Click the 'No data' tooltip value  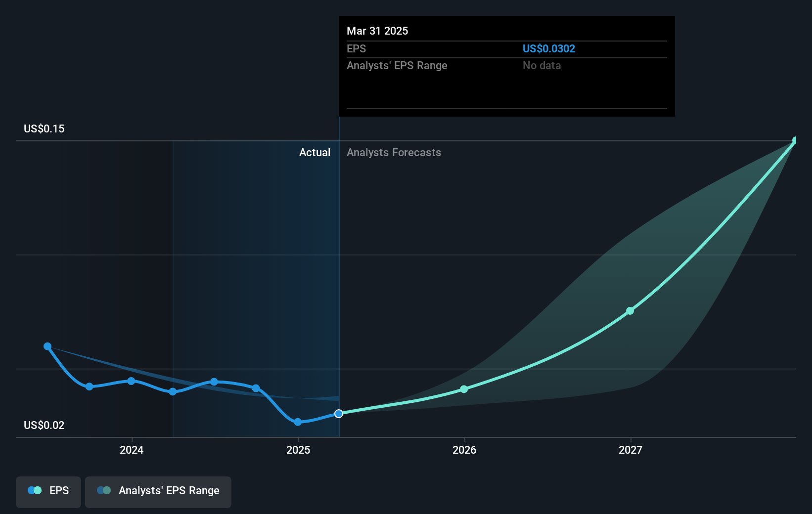coord(542,65)
